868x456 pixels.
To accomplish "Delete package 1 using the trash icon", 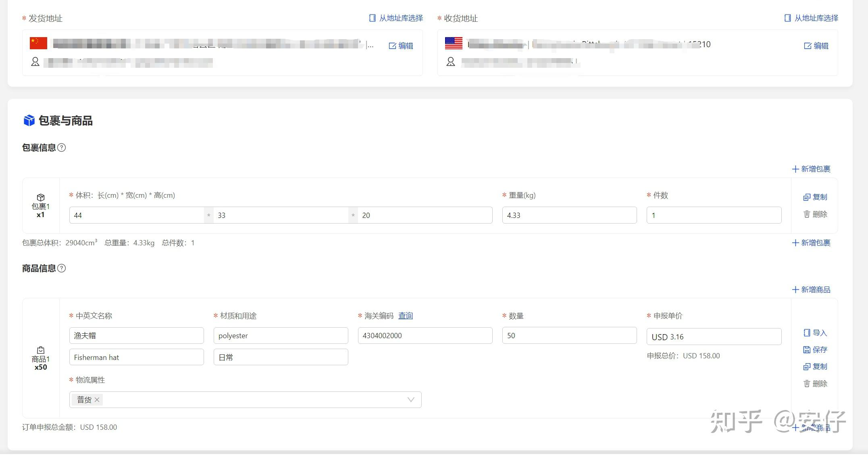I will point(807,214).
